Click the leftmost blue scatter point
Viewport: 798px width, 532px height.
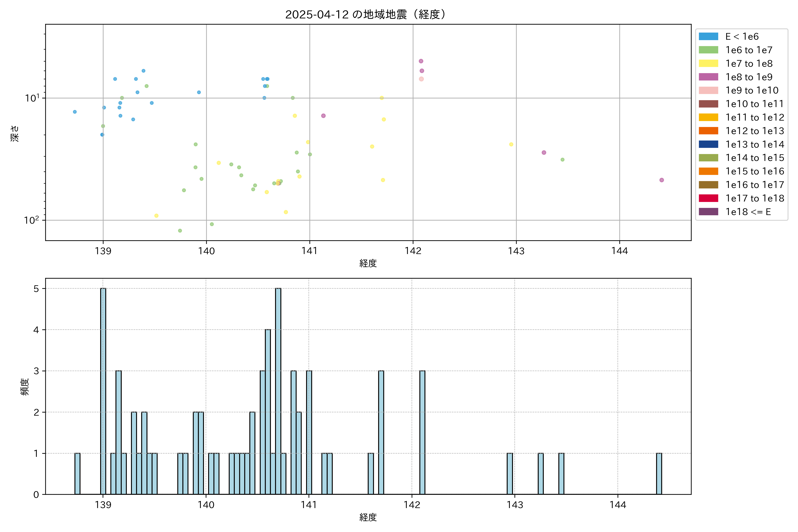pyautogui.click(x=75, y=112)
